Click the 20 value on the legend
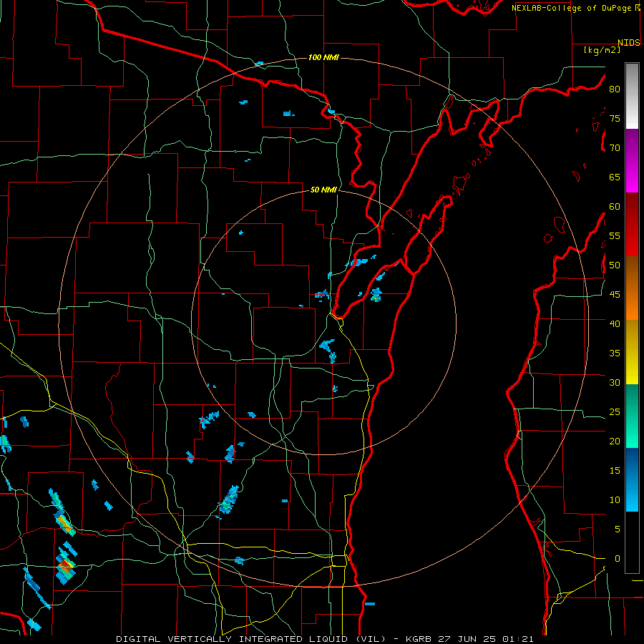644x644 pixels. tap(615, 441)
